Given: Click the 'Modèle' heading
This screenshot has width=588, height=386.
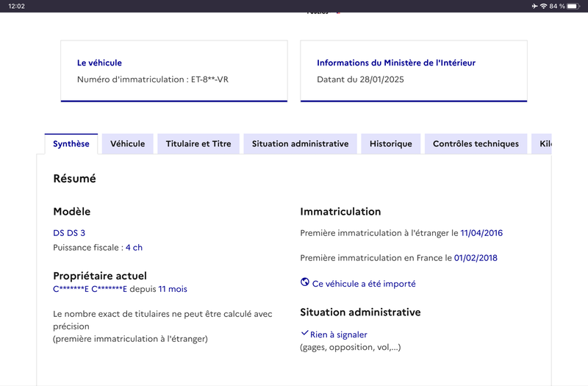Looking at the screenshot, I should click(x=71, y=212).
